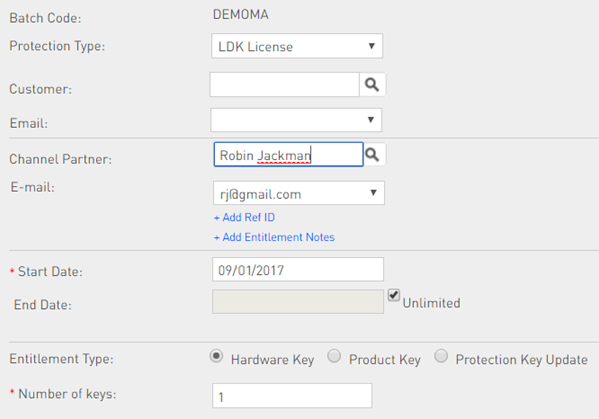This screenshot has width=599, height=419.
Task: Choose Protection Key Update entitlement type
Action: tap(441, 356)
